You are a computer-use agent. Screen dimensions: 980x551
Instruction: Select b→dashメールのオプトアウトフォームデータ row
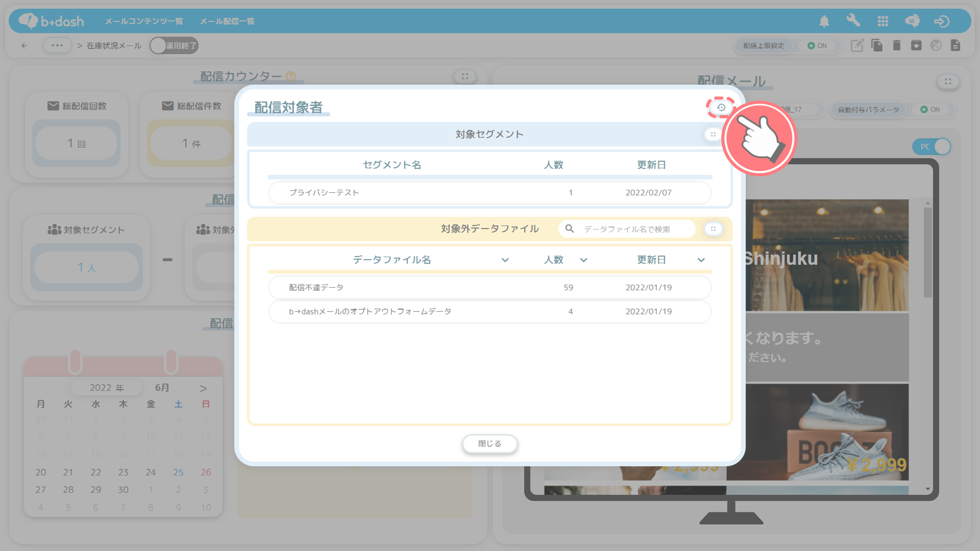pyautogui.click(x=489, y=312)
